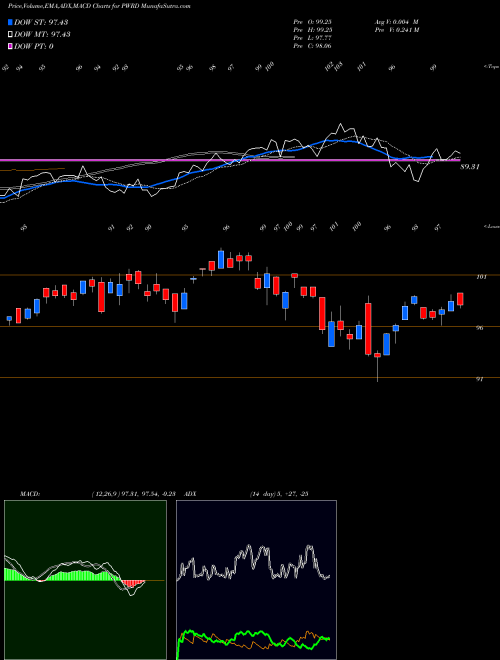Click the 'Pre V: 0.241 M' volume text
The height and width of the screenshot is (660, 500).
[396, 30]
